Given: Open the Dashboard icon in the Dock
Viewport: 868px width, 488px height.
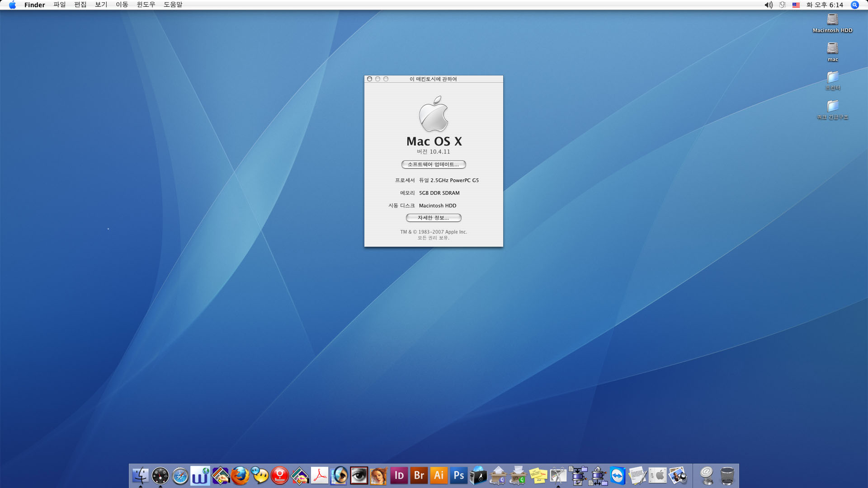Looking at the screenshot, I should click(x=160, y=476).
